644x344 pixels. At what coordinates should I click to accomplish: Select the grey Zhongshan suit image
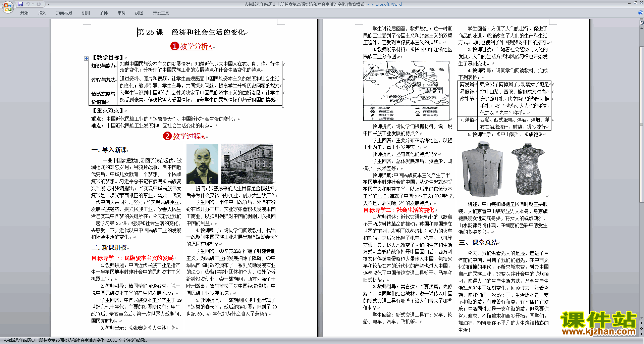click(483, 169)
